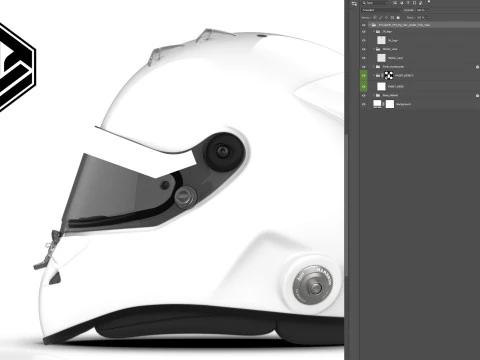Viewport: 480px width, 360px height.
Task: Lock transparent pixels icon
Action: (375, 17)
